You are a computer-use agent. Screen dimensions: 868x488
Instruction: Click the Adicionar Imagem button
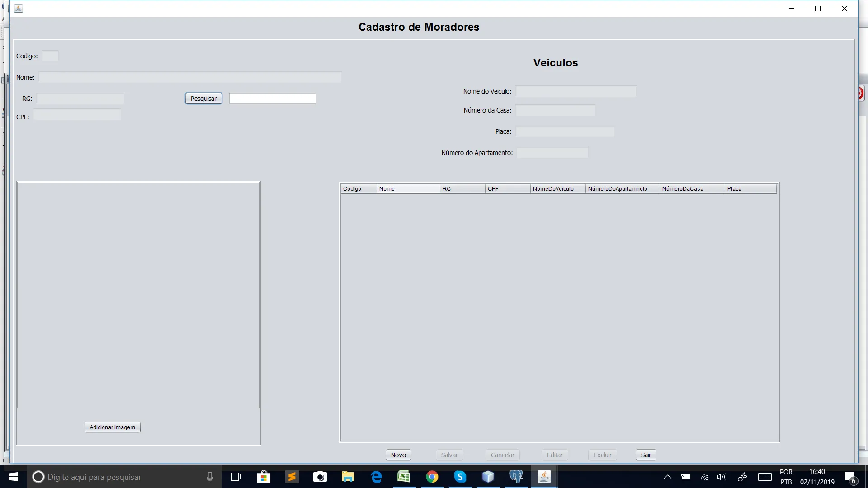(112, 427)
